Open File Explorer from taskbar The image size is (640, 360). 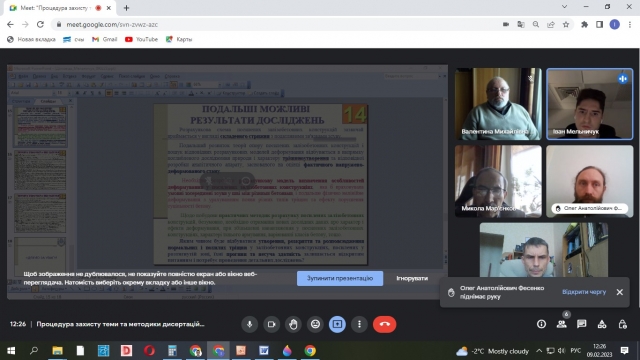pyautogui.click(x=57, y=351)
